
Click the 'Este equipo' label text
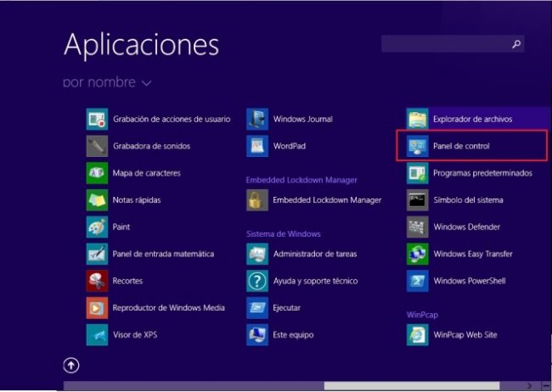293,335
